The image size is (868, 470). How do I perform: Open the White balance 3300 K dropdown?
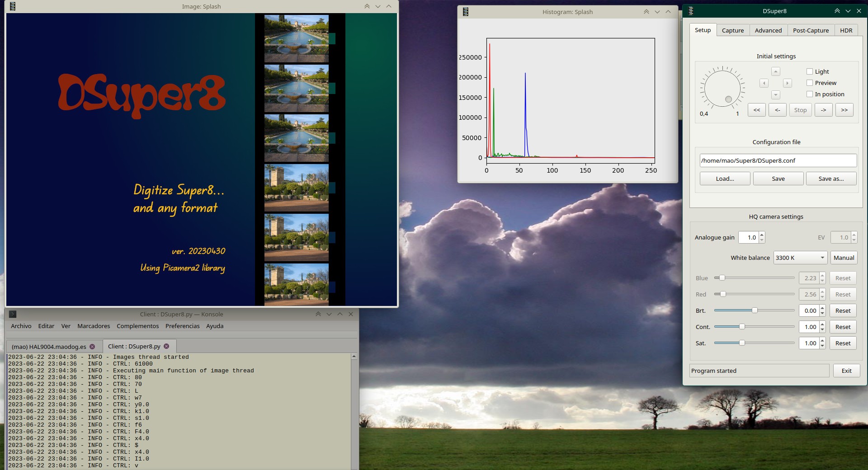pyautogui.click(x=800, y=258)
